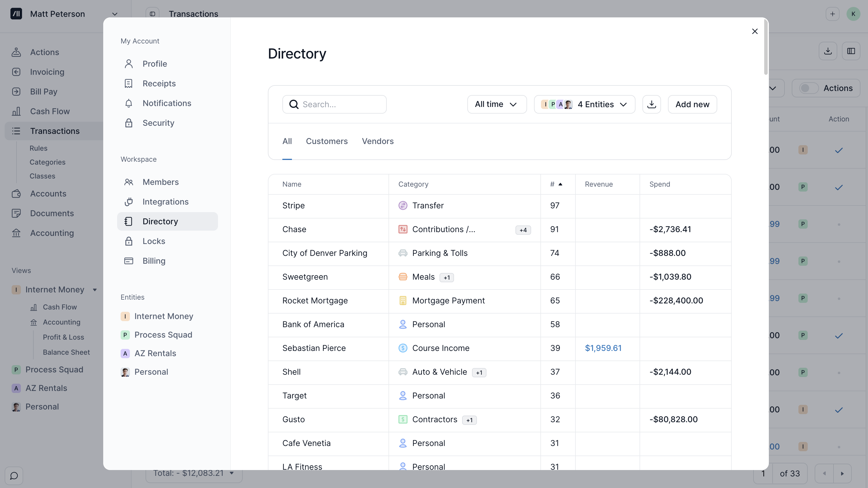Click the modal's vertical scrollbar

pyautogui.click(x=766, y=47)
